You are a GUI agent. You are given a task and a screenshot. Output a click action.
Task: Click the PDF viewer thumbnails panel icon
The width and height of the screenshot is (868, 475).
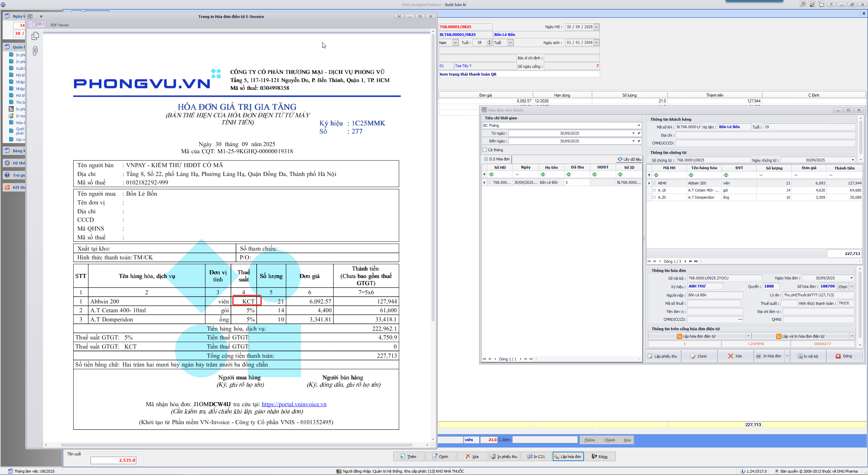35,36
